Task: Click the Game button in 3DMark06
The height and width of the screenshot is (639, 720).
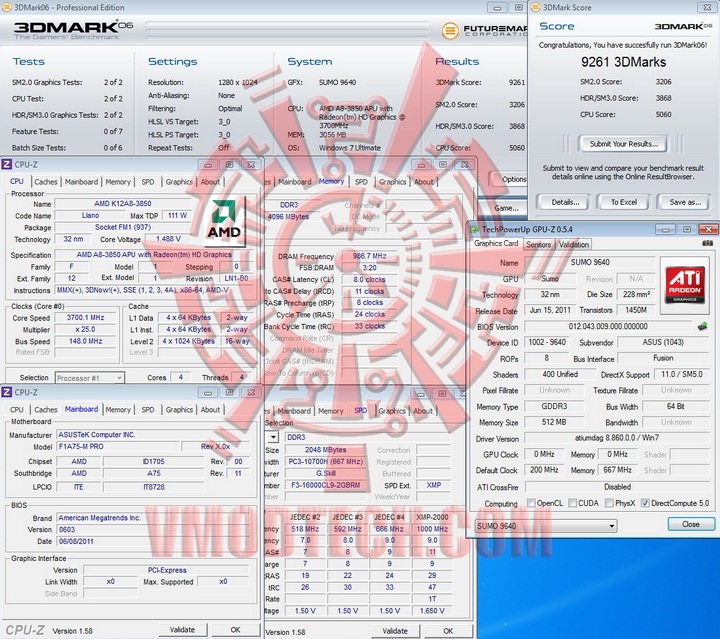Action: pos(505,208)
